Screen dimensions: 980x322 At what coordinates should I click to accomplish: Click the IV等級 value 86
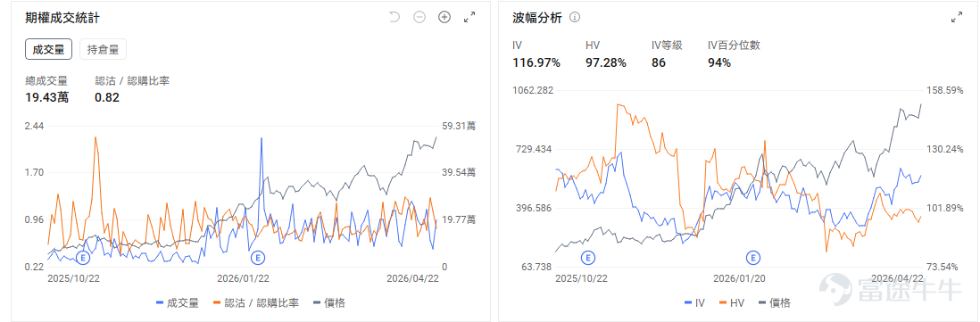tap(658, 62)
